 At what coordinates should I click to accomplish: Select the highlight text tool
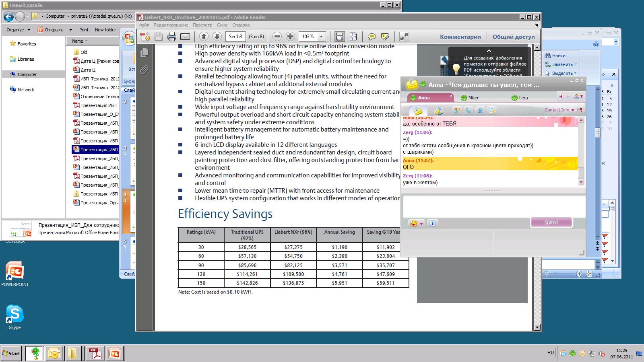point(385,37)
